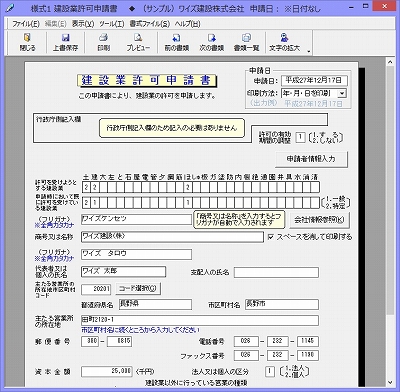Click the company フリガナ field ワイズケンセツ

(136, 219)
